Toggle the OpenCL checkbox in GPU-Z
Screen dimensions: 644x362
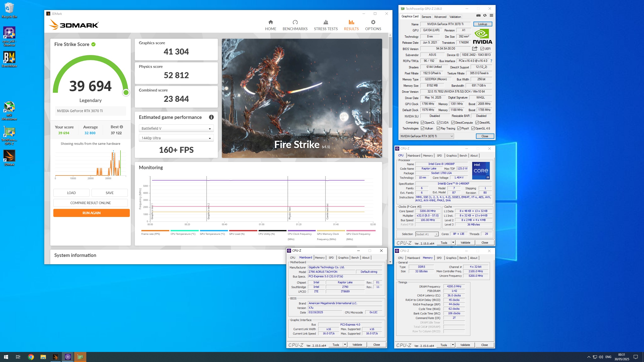[422, 123]
